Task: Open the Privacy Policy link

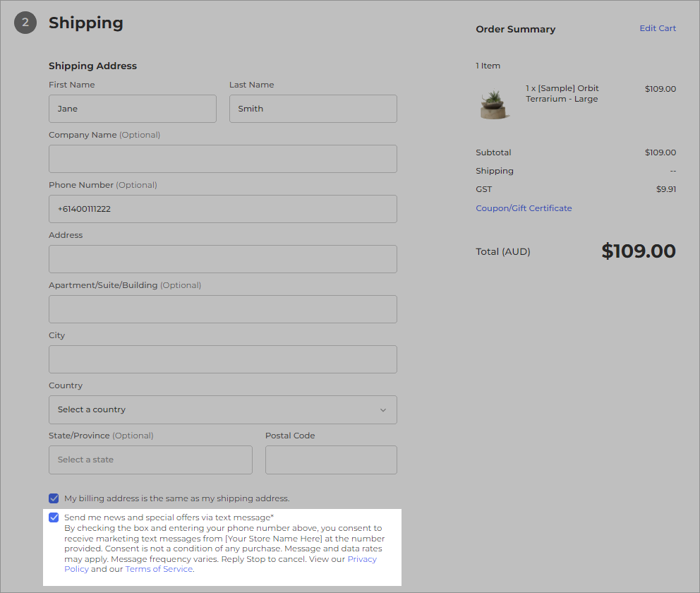Action: [362, 559]
